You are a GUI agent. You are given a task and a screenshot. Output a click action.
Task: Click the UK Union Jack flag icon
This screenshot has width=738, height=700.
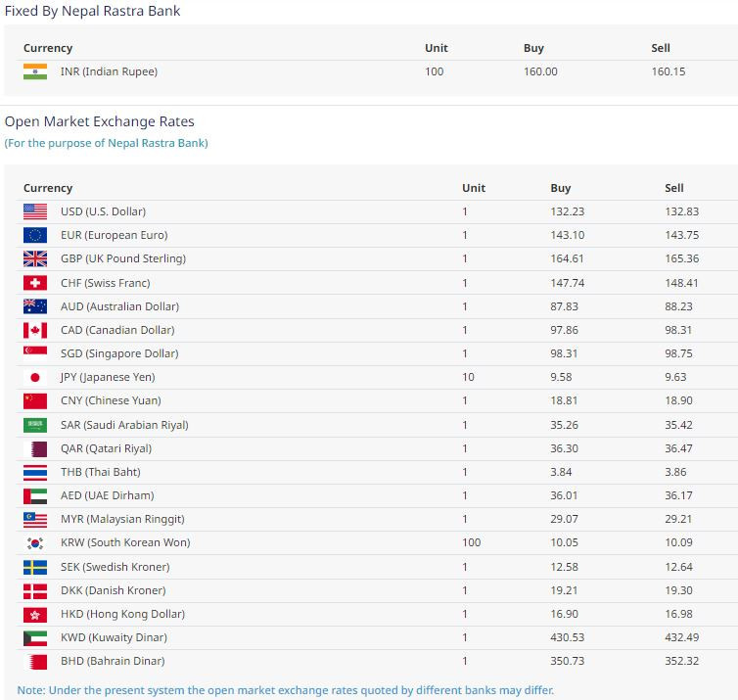(x=35, y=258)
